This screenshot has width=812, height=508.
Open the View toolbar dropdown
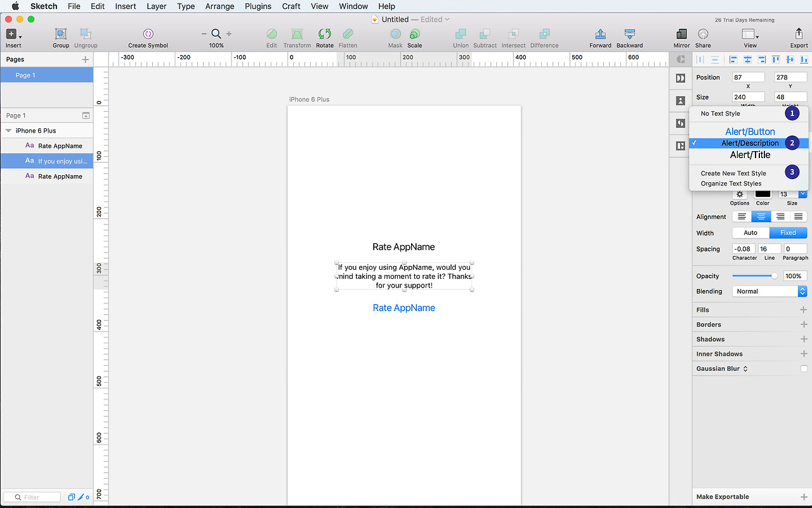click(750, 34)
